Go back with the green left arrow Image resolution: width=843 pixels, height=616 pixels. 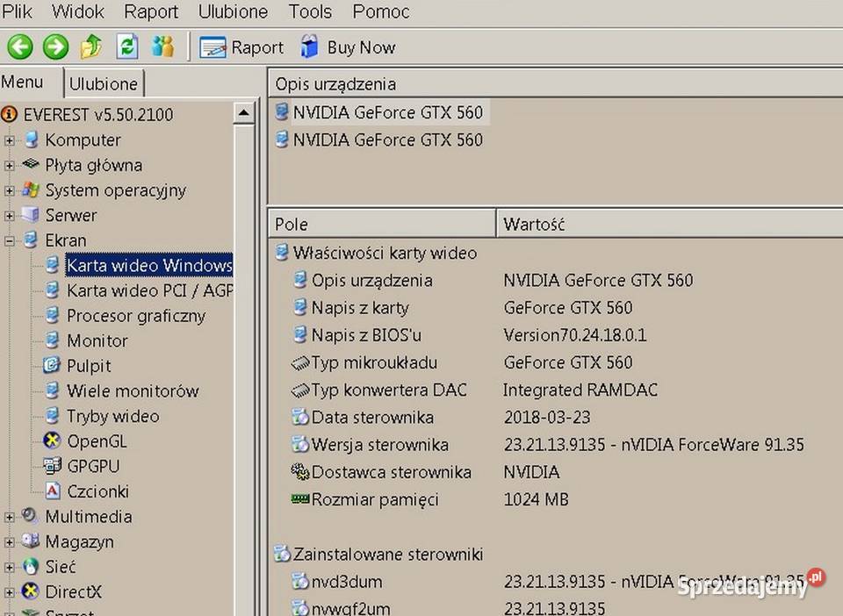tap(20, 47)
